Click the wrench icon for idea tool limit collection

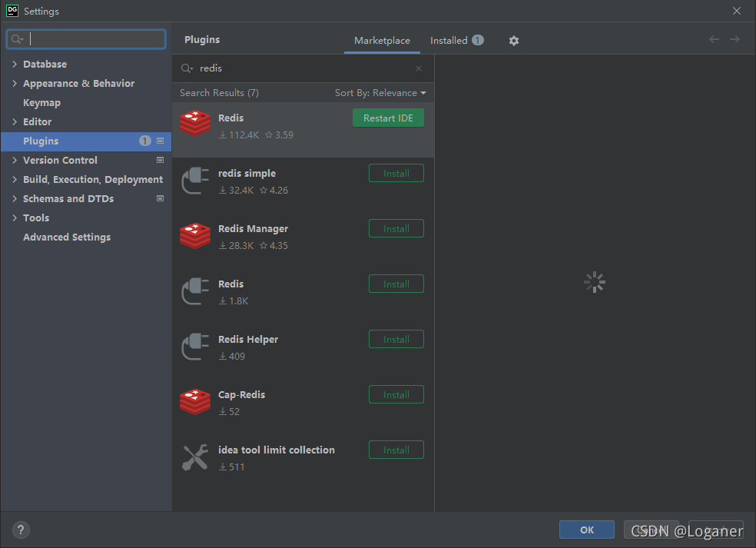[x=194, y=457]
